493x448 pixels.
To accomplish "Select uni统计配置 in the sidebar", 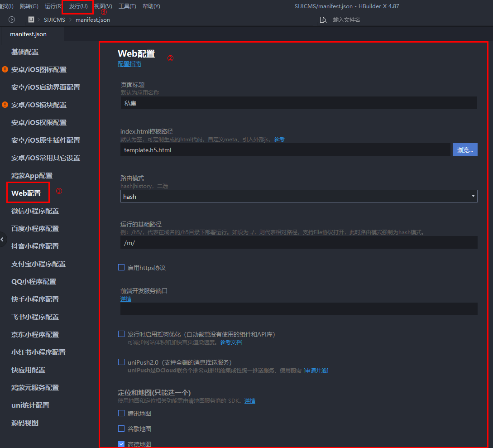I will click(x=30, y=405).
